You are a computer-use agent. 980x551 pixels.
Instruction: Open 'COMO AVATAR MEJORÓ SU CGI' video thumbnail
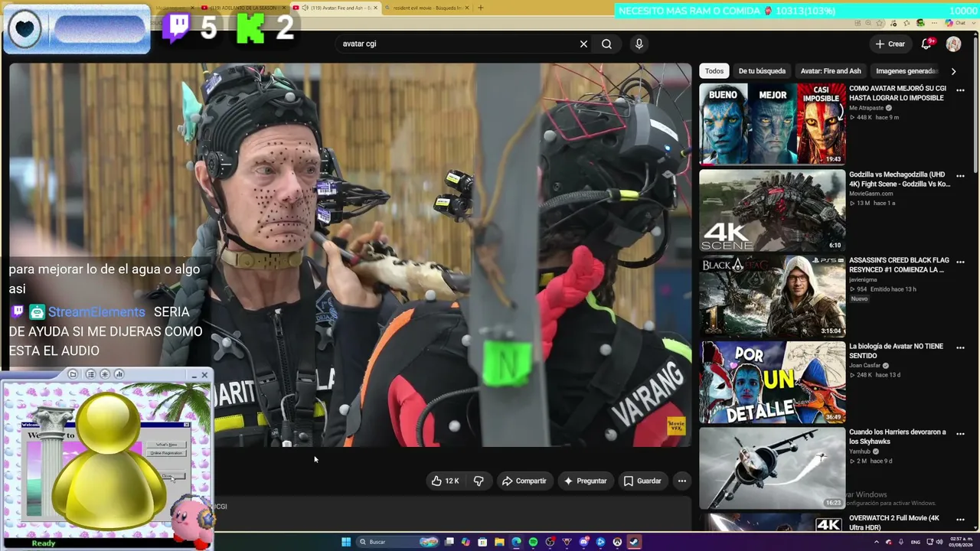click(x=773, y=124)
